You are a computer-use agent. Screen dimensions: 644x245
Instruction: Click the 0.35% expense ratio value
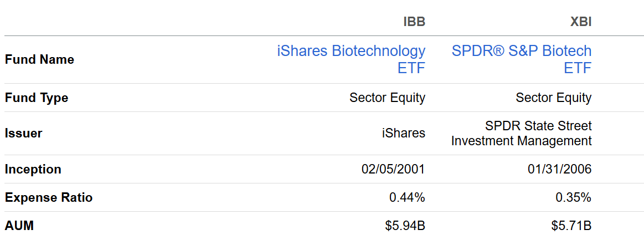(573, 197)
